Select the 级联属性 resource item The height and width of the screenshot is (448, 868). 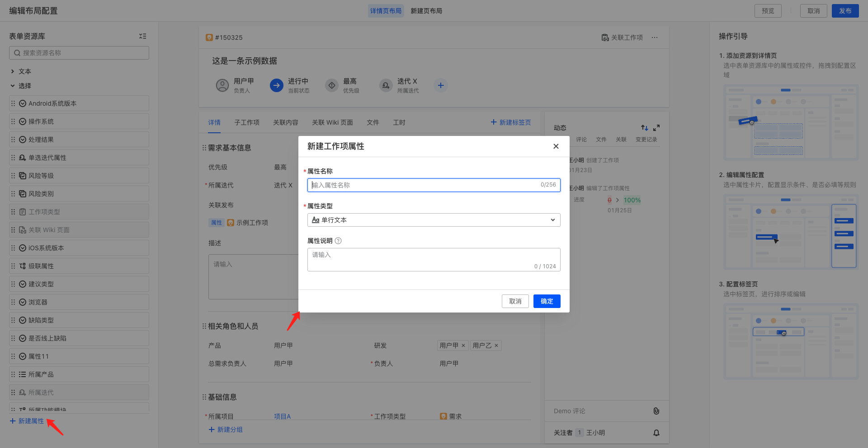pos(79,266)
